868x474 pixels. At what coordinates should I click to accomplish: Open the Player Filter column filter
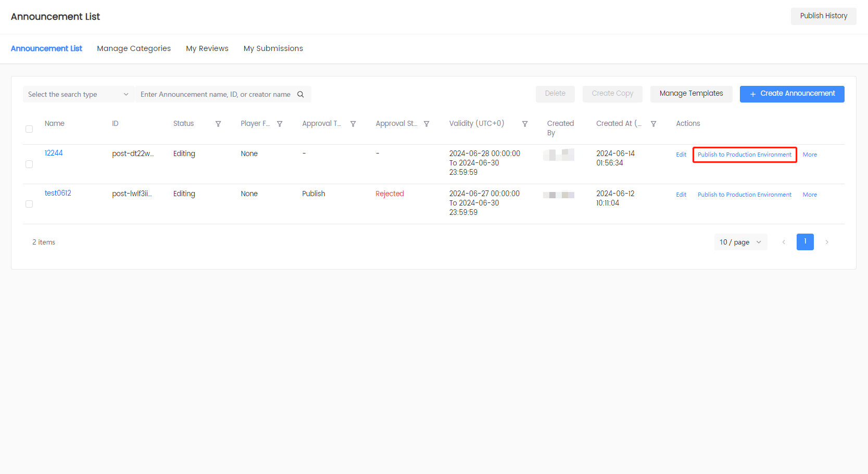280,124
